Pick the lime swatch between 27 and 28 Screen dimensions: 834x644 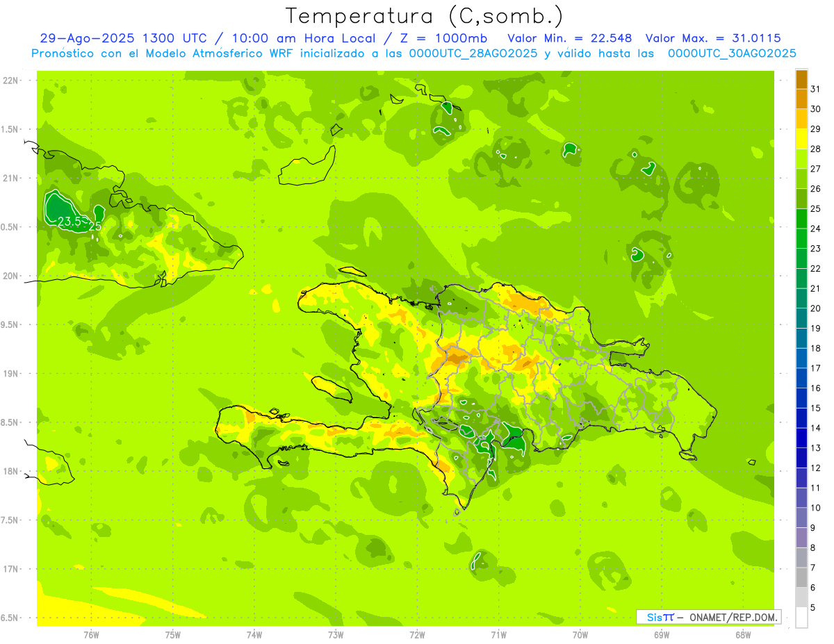(801, 159)
